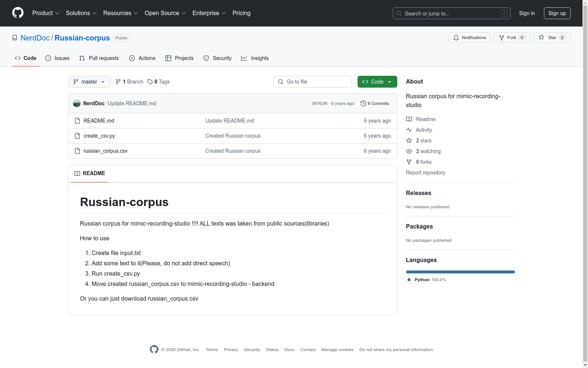Screen dimensions: 588x368
Task: Open the README.md file
Action: (99, 121)
